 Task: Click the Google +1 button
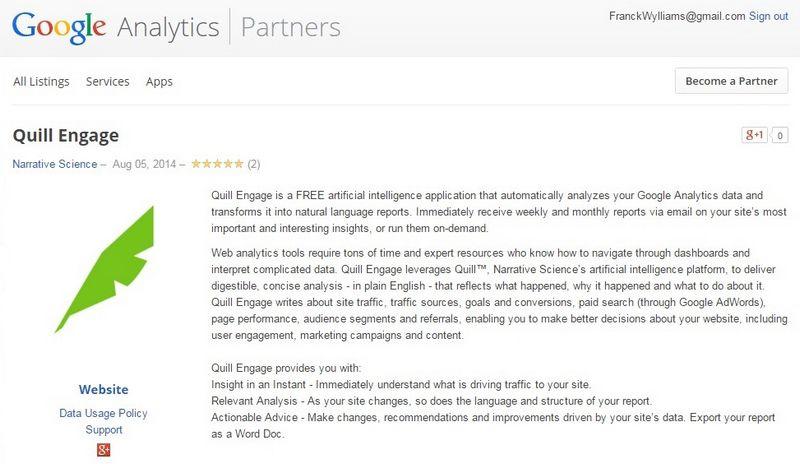(x=753, y=135)
